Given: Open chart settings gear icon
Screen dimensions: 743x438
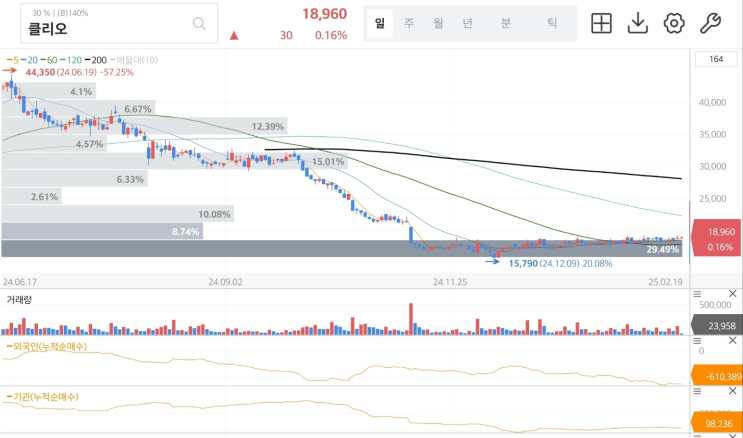Looking at the screenshot, I should (x=674, y=23).
